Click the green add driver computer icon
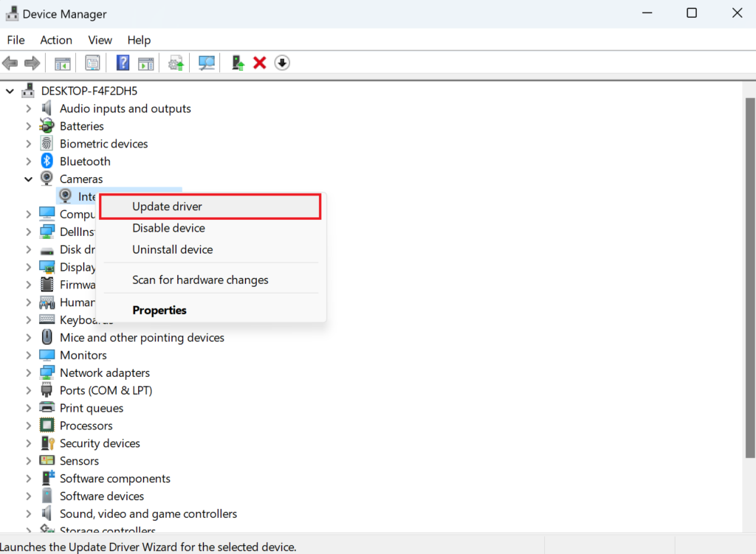Image resolution: width=756 pixels, height=554 pixels. click(x=238, y=63)
